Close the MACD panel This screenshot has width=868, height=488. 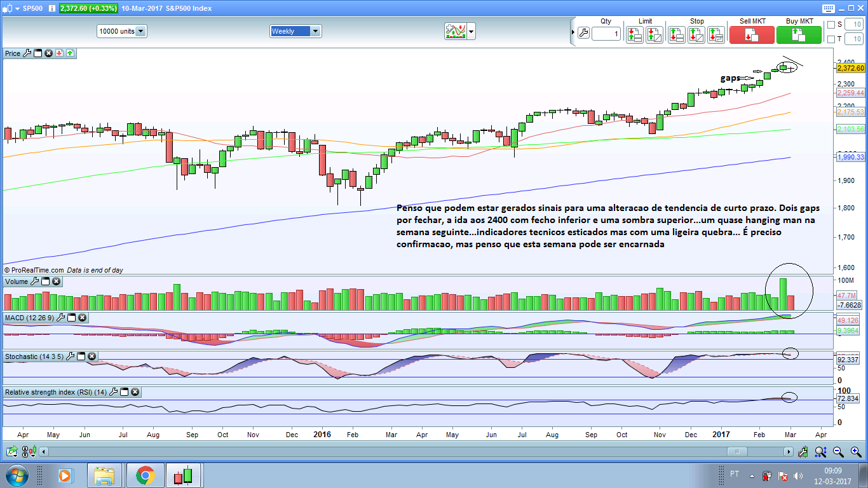click(x=83, y=318)
